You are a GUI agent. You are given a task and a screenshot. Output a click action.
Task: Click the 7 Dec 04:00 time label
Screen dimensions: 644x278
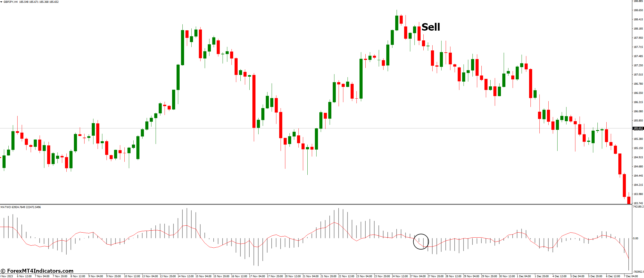coord(631,276)
